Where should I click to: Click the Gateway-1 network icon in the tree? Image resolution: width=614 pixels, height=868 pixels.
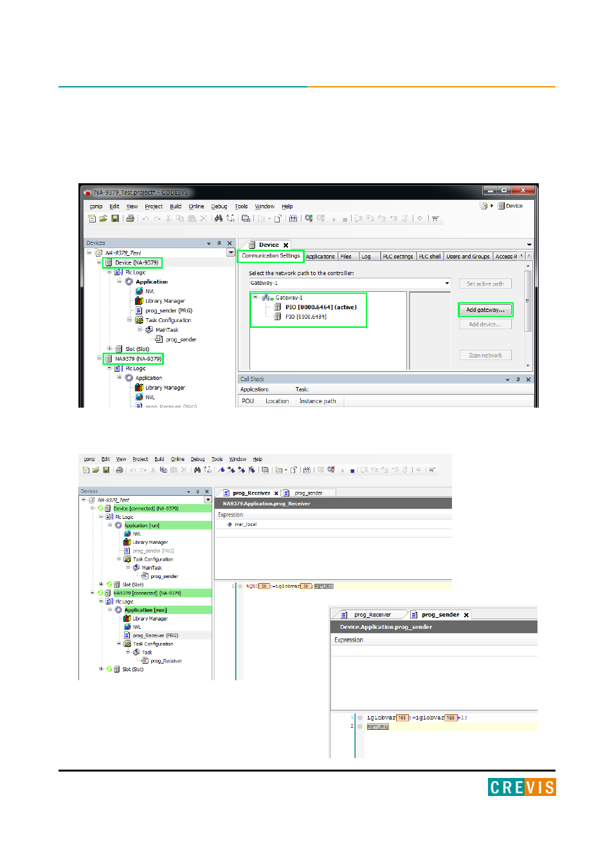tap(267, 298)
